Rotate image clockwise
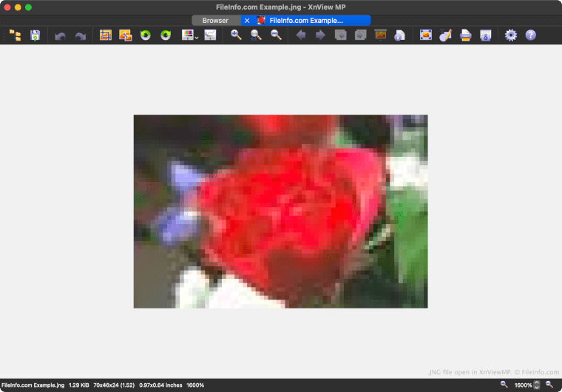This screenshot has width=562, height=392. [166, 36]
